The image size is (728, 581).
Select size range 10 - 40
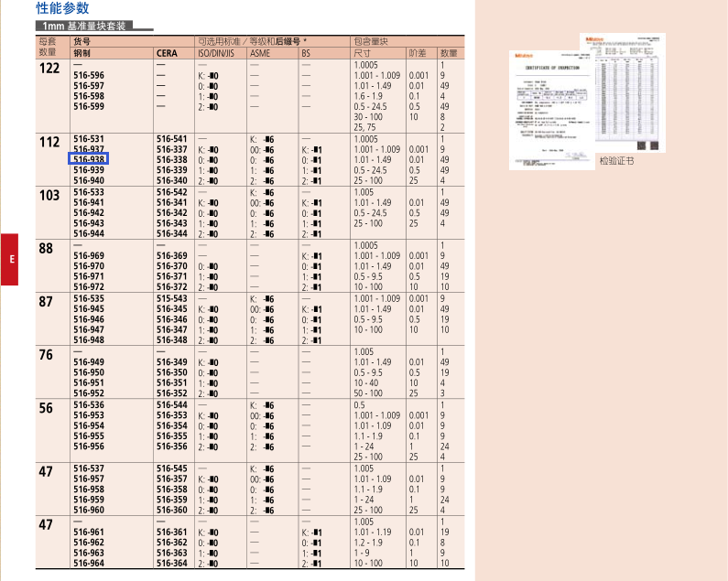coord(366,382)
